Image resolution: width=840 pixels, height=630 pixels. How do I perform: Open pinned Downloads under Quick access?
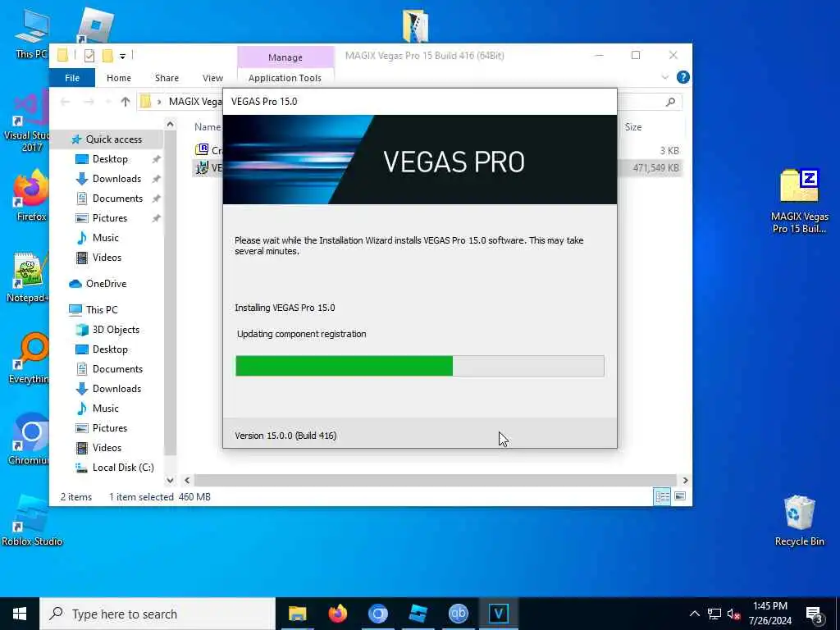tap(116, 178)
